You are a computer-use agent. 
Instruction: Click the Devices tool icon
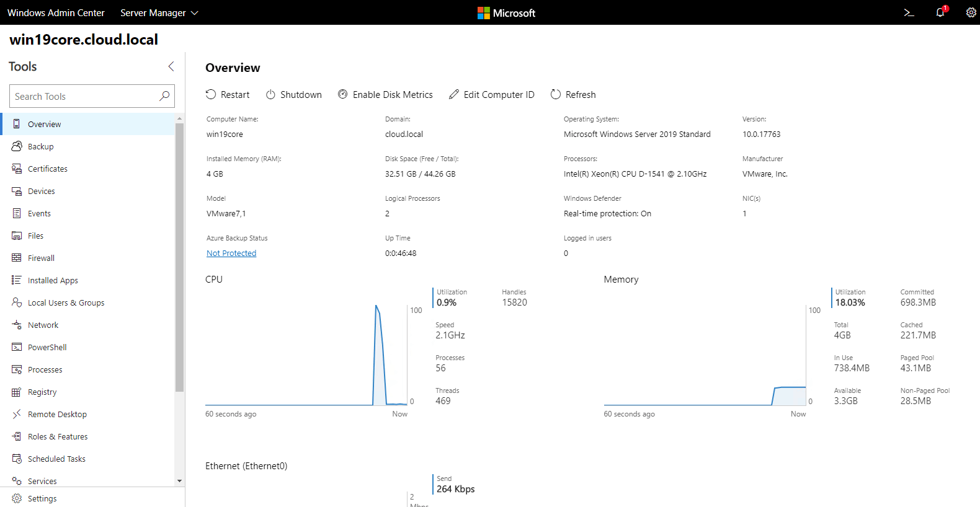17,191
